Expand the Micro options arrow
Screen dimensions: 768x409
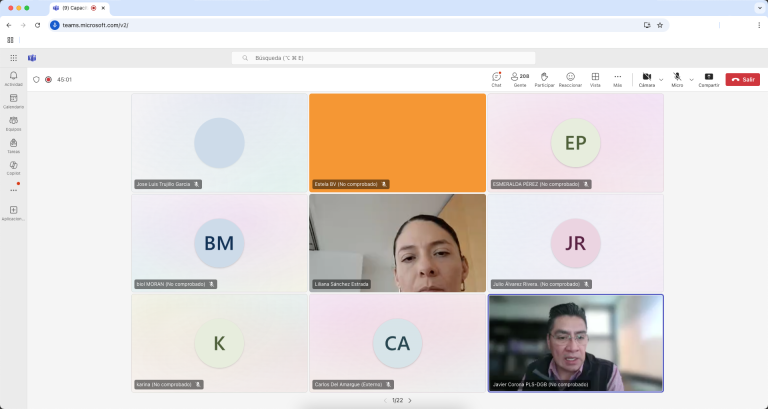click(x=691, y=79)
